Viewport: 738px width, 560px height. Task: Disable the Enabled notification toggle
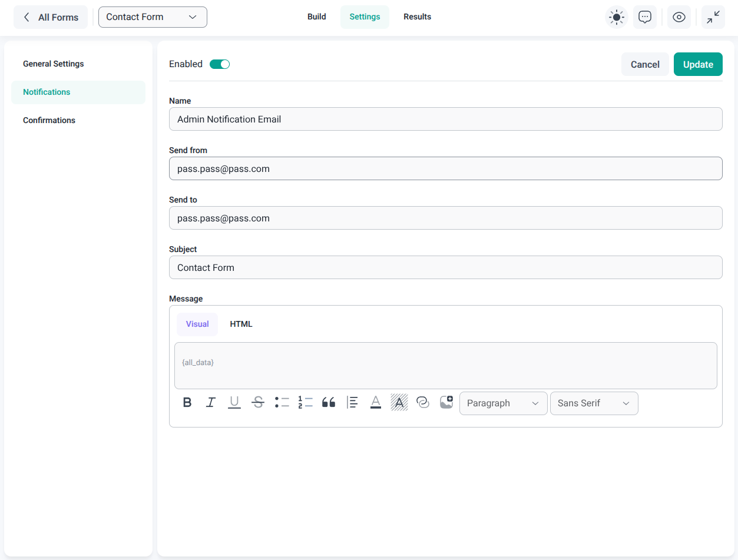(x=220, y=64)
